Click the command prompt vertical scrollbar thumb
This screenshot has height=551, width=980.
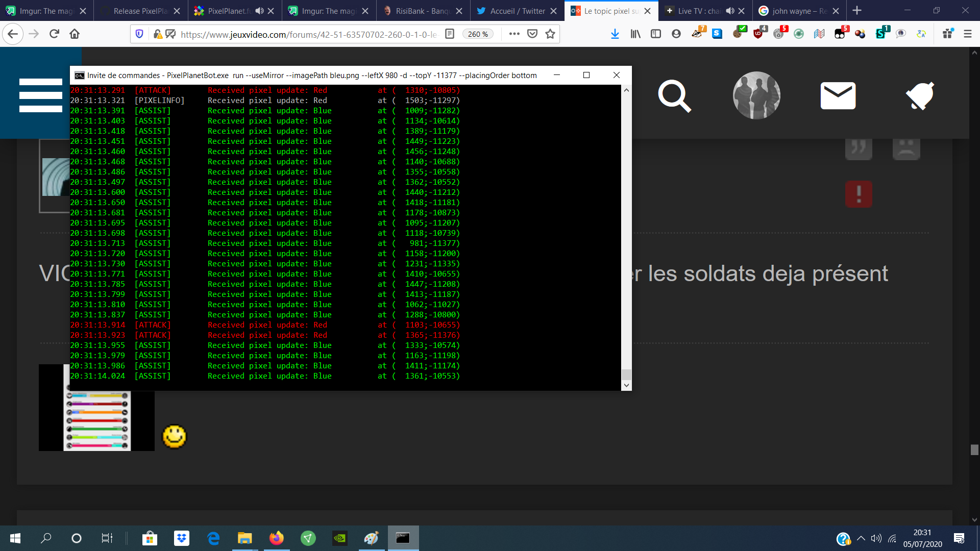(626, 374)
